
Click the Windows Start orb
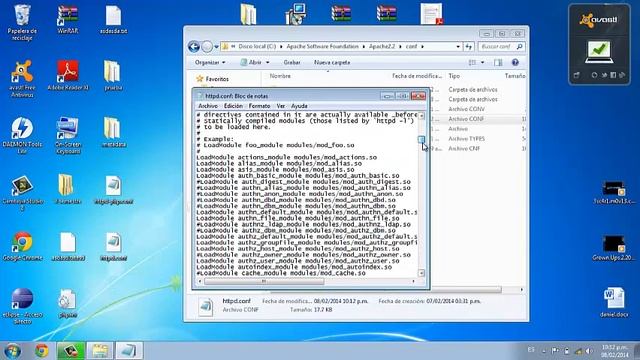pyautogui.click(x=12, y=351)
